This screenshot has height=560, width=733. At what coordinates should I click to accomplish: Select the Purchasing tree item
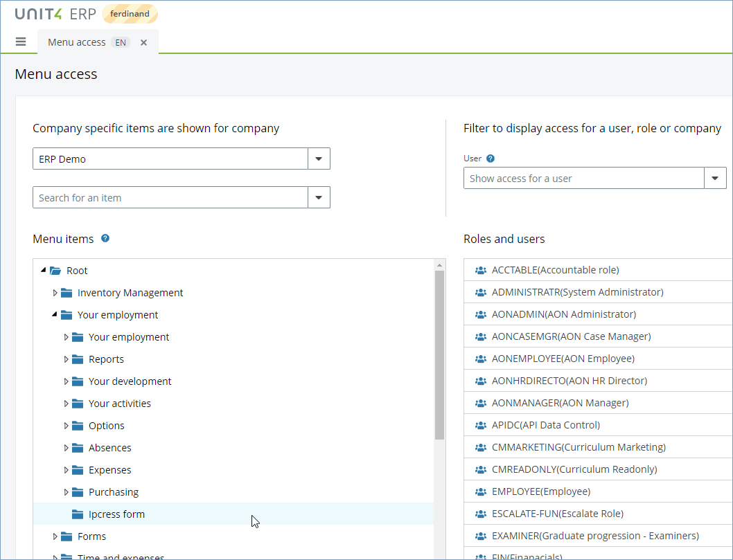pos(114,492)
